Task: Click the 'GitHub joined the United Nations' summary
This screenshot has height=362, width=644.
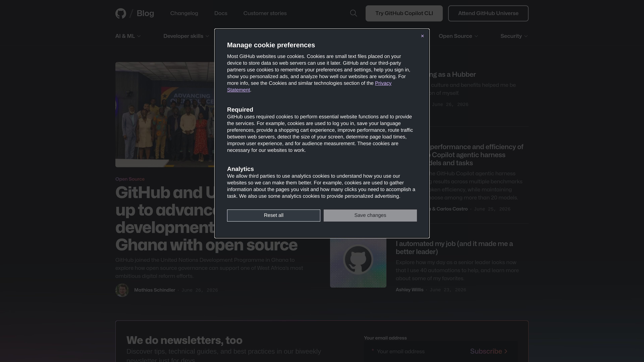Action: [x=209, y=268]
